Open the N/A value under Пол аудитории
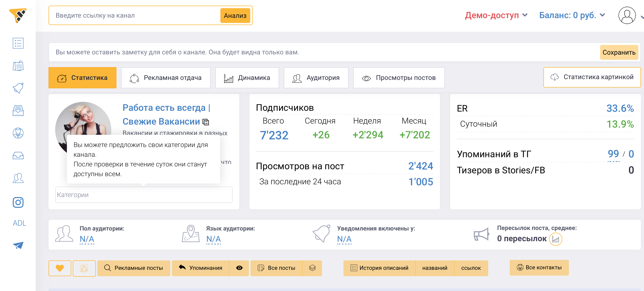Image resolution: width=644 pixels, height=291 pixels. click(87, 239)
